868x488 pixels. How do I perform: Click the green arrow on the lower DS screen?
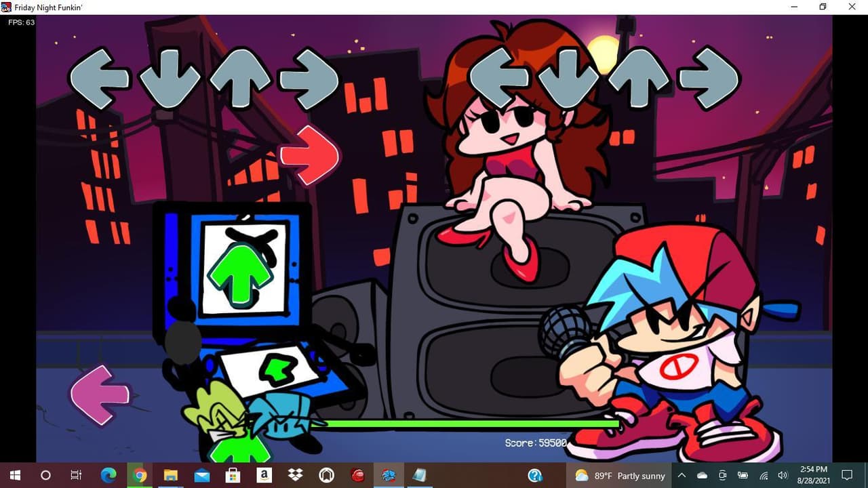point(277,369)
